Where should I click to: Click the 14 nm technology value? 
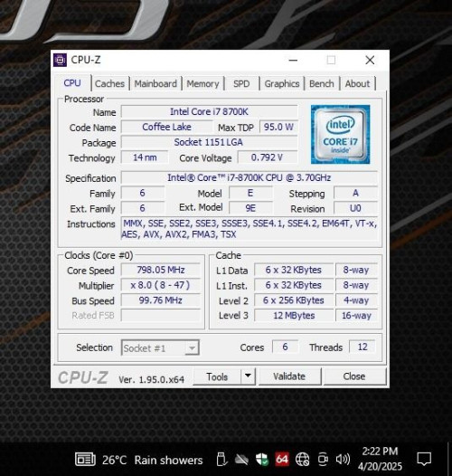point(145,157)
